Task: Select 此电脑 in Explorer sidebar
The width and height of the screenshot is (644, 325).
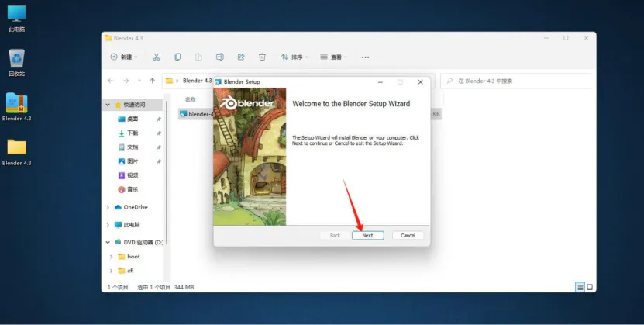Action: coord(127,225)
